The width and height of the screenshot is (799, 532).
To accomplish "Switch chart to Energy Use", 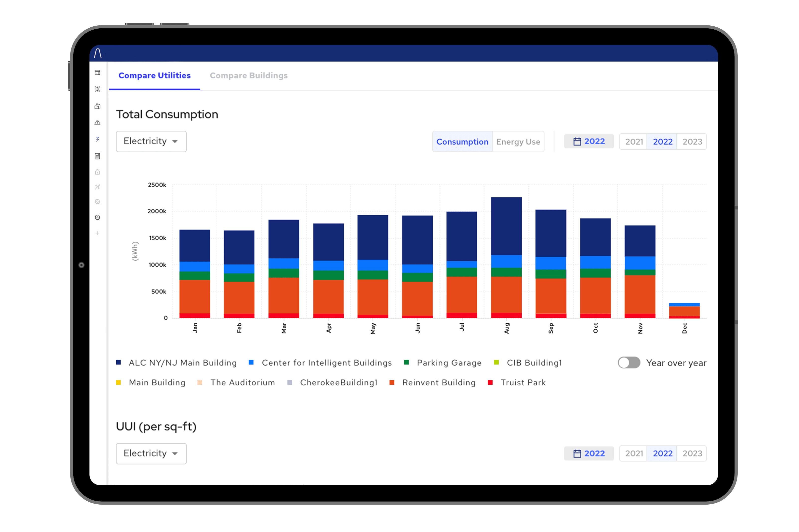I will click(x=518, y=142).
